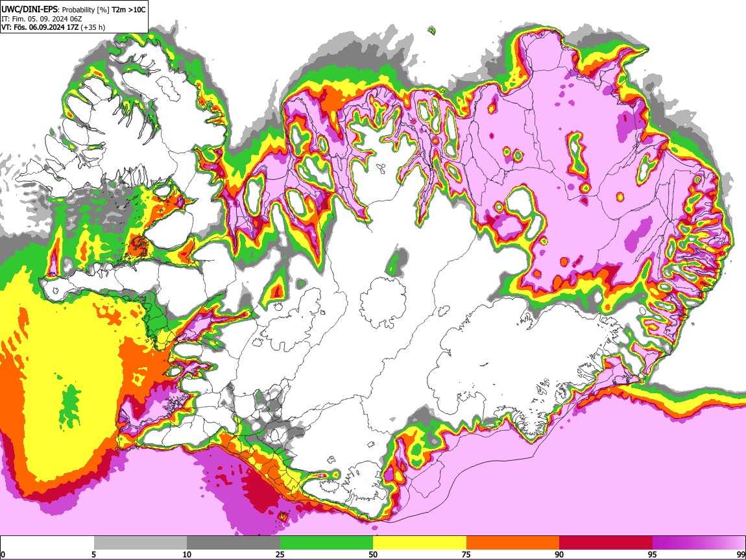Click the white 0–5% legend color segment
The height and width of the screenshot is (560, 746).
pos(47,543)
